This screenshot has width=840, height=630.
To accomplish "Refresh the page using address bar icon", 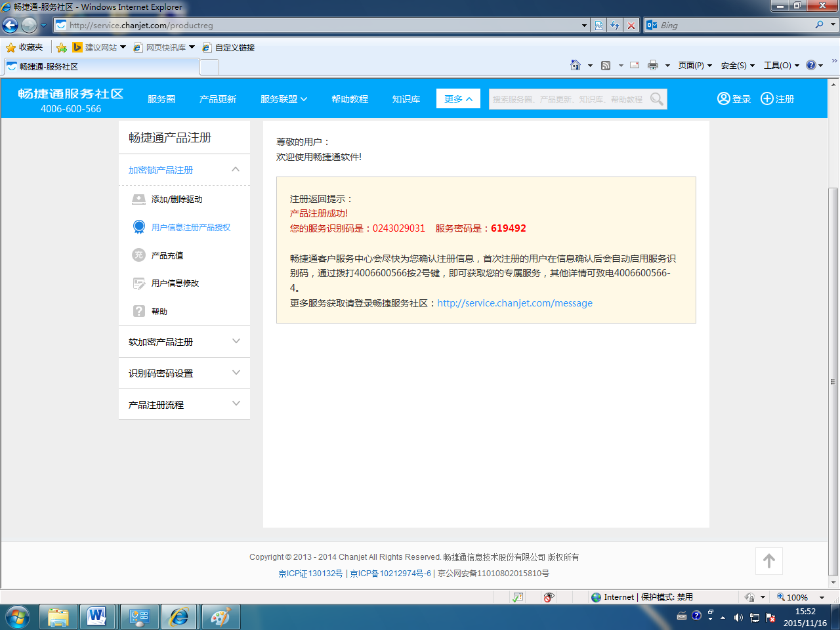I will (x=615, y=25).
